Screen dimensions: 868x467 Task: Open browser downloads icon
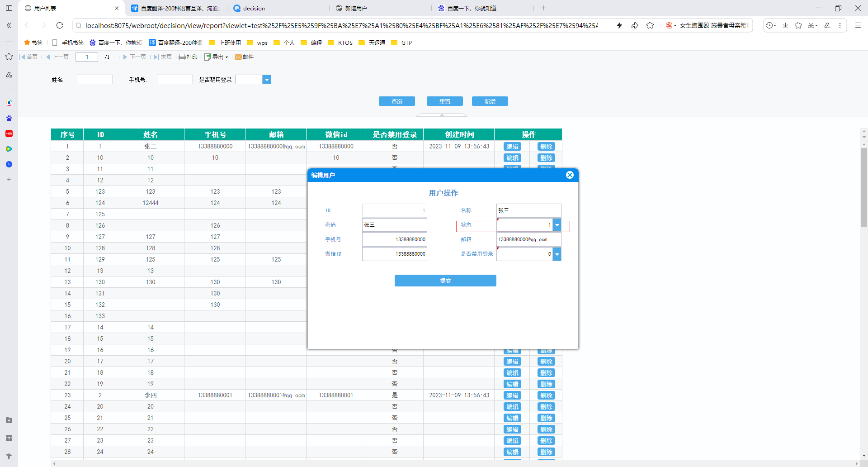coord(785,25)
